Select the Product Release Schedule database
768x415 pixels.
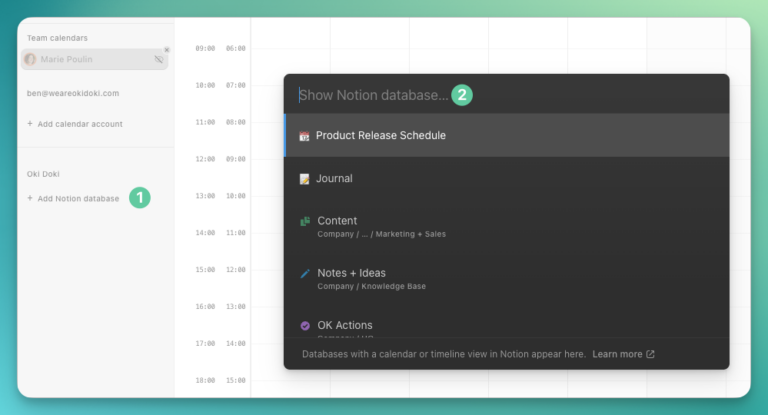506,135
